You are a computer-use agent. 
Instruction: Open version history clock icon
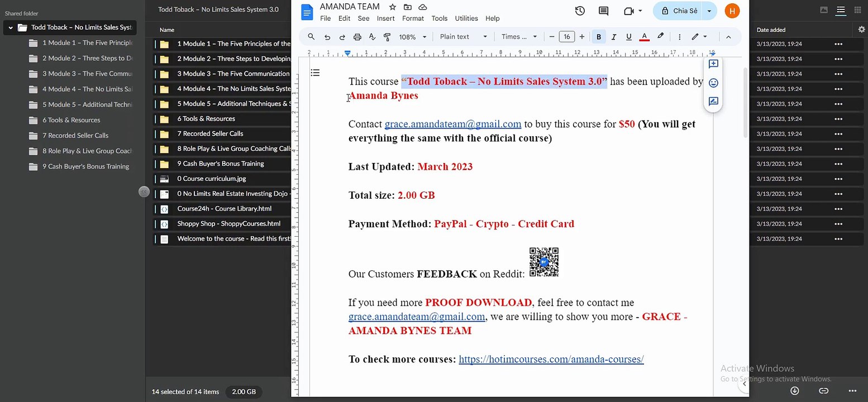[580, 11]
